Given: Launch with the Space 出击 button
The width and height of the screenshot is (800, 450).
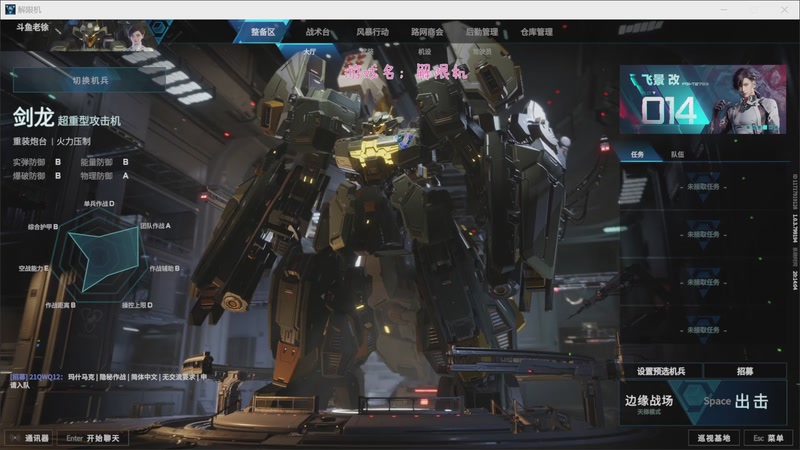Looking at the screenshot, I should (x=736, y=402).
